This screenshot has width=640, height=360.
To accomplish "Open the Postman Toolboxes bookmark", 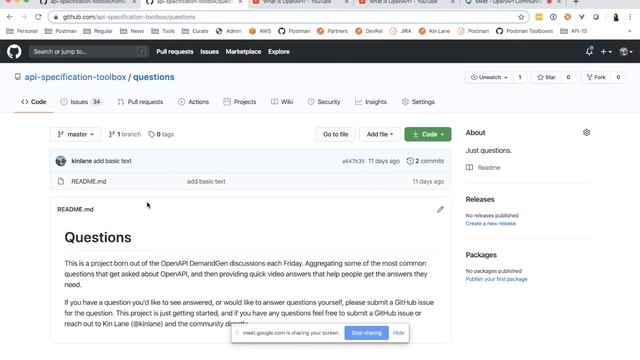I will pyautogui.click(x=524, y=31).
